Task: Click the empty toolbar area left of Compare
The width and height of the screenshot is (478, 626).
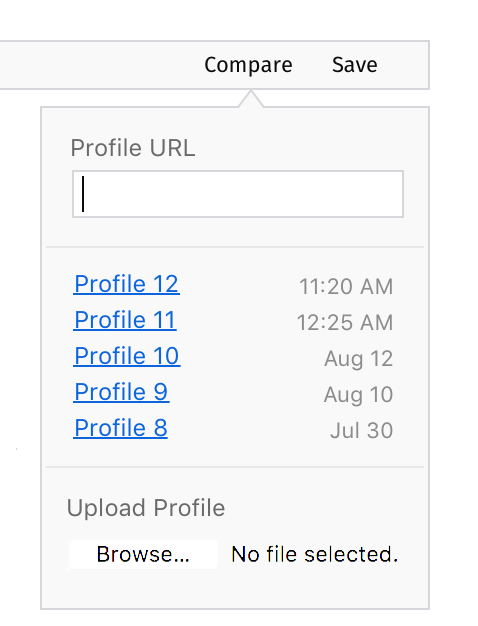Action: [100, 65]
